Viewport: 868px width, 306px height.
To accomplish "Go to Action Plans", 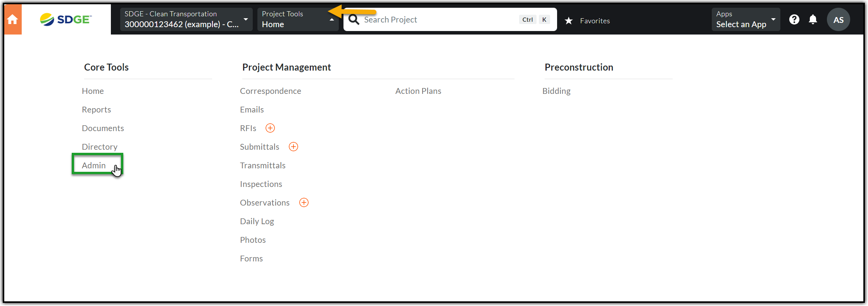I will 418,91.
